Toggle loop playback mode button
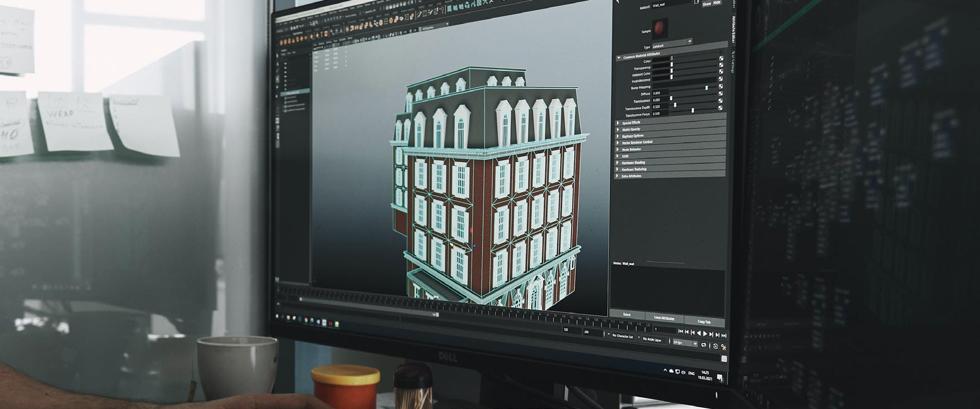 pyautogui.click(x=704, y=345)
